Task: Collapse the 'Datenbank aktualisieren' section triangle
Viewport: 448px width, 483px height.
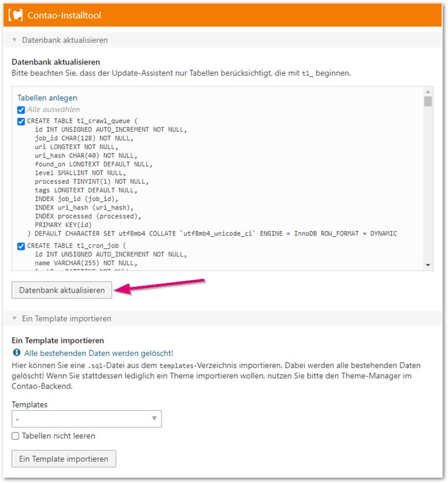Action: click(x=15, y=40)
